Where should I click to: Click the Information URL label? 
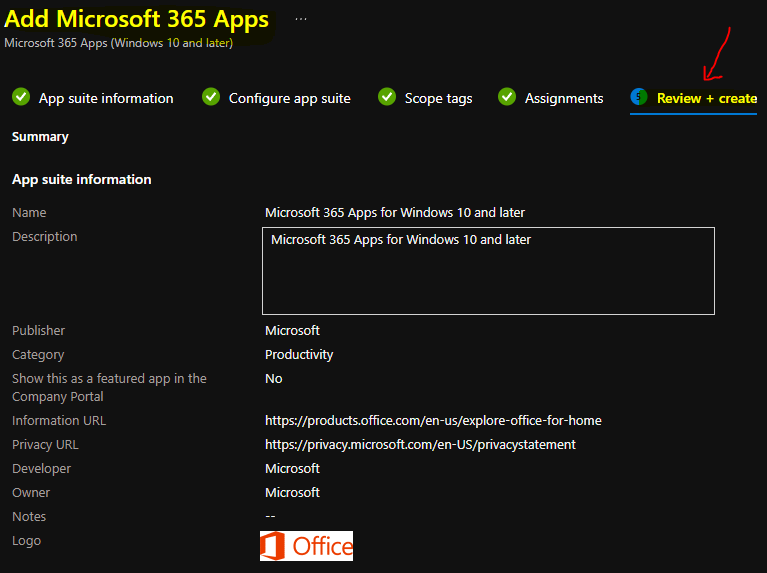pyautogui.click(x=59, y=420)
